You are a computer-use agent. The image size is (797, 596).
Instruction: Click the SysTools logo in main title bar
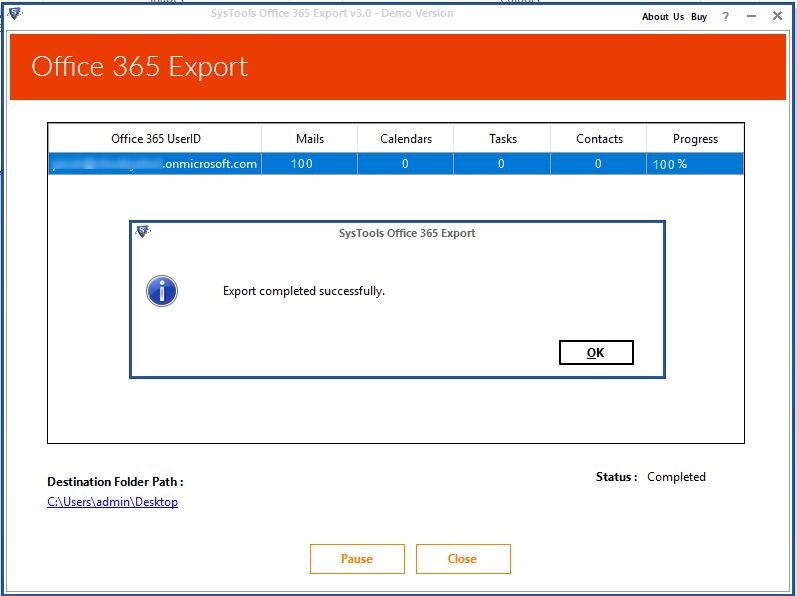point(13,13)
